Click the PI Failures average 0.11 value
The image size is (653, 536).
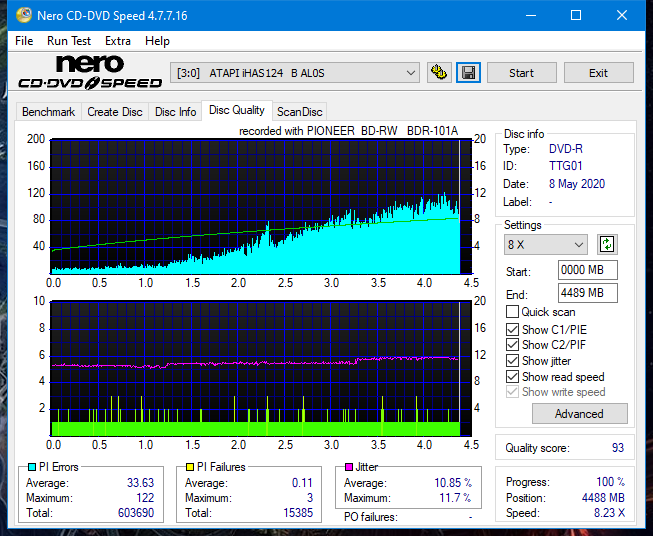302,483
